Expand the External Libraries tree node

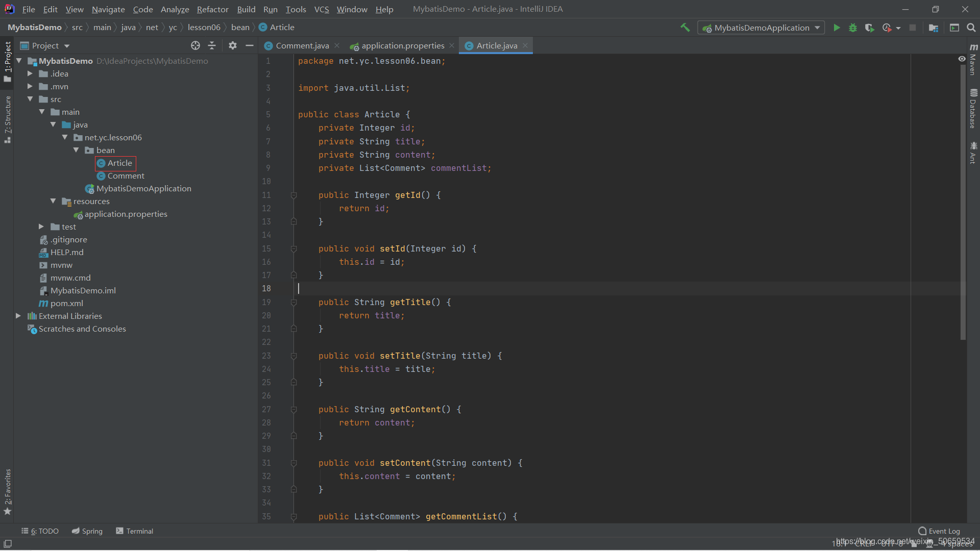18,315
